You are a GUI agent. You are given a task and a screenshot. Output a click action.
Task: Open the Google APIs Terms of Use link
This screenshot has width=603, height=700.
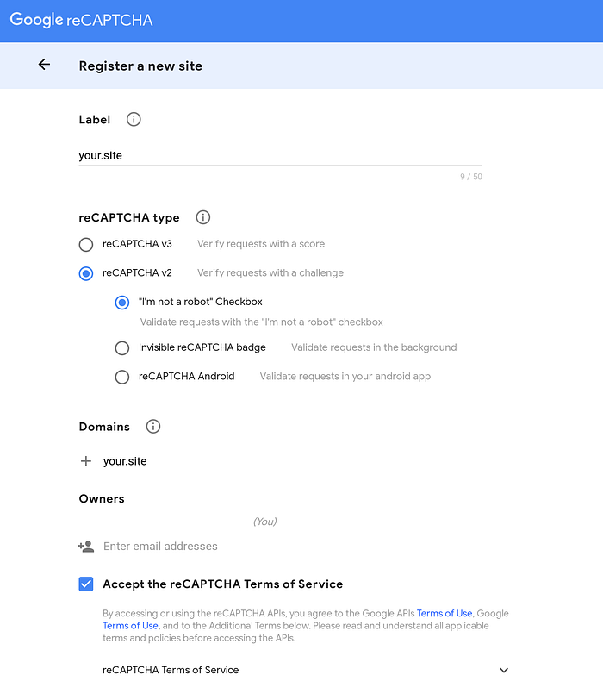click(x=444, y=614)
